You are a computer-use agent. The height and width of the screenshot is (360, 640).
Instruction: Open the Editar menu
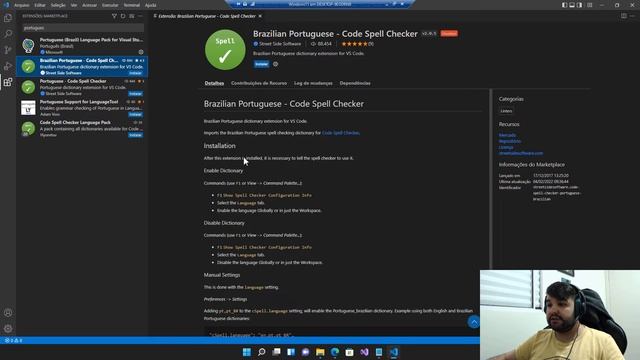click(x=40, y=5)
